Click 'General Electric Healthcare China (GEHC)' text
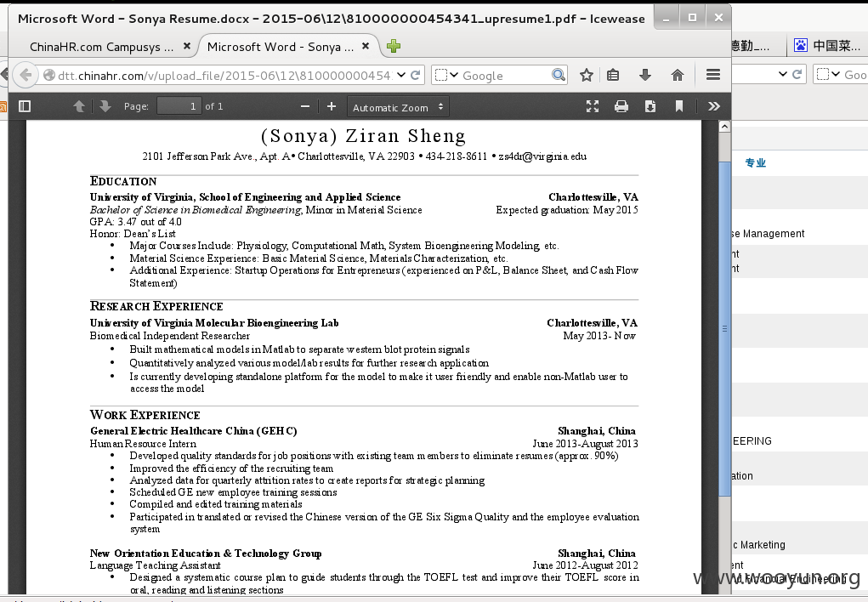This screenshot has width=868, height=602. [x=194, y=431]
